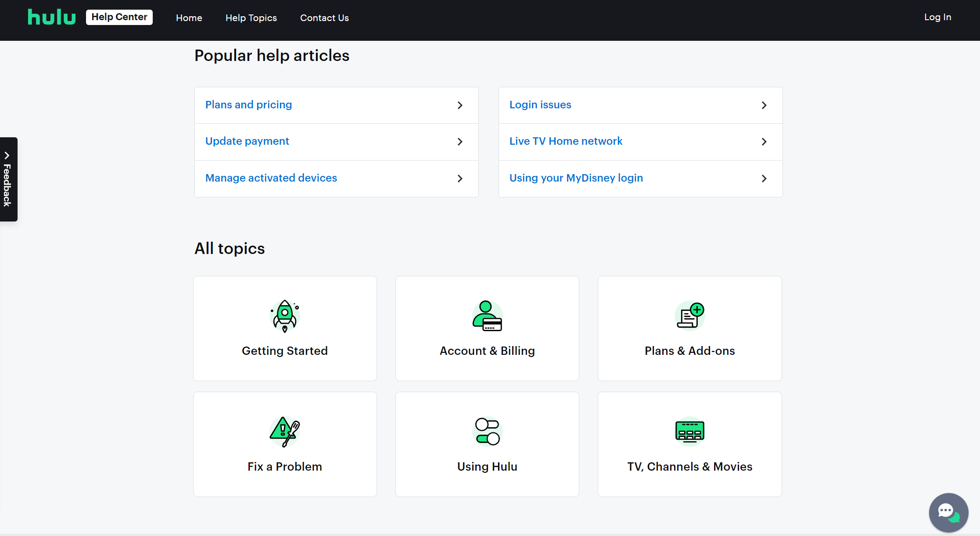Viewport: 980px width, 536px height.
Task: Click the All topics heading
Action: coord(230,249)
